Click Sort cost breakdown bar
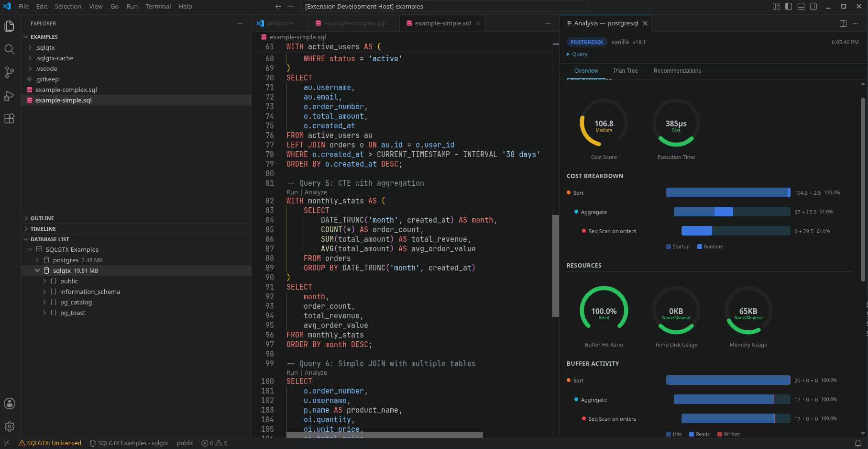The height and width of the screenshot is (449, 868). click(728, 192)
